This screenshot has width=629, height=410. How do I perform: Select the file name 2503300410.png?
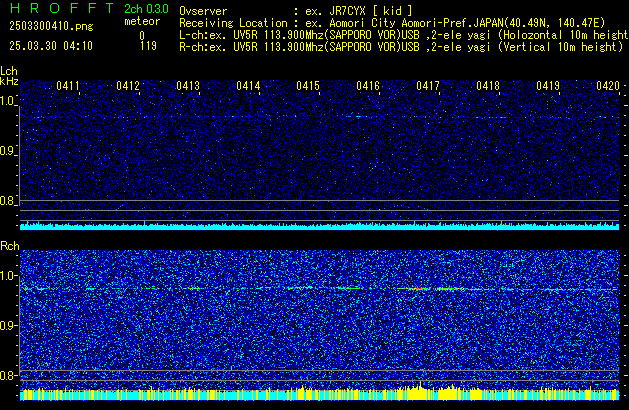pos(51,26)
